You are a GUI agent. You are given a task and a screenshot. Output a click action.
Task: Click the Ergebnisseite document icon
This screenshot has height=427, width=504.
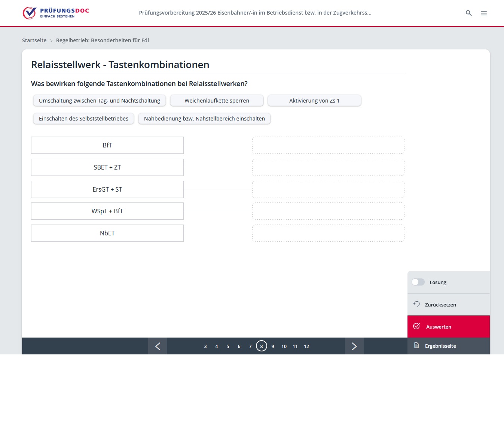coord(416,345)
